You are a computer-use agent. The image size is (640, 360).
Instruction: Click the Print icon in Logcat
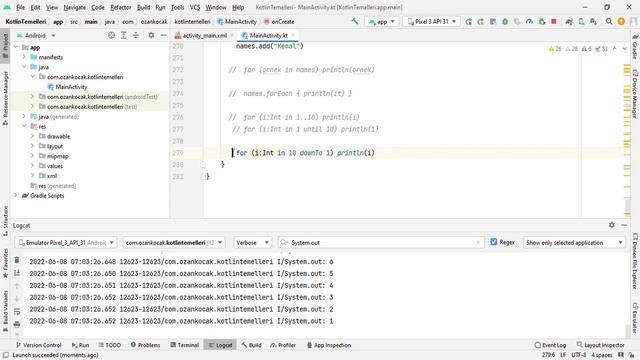point(17,324)
